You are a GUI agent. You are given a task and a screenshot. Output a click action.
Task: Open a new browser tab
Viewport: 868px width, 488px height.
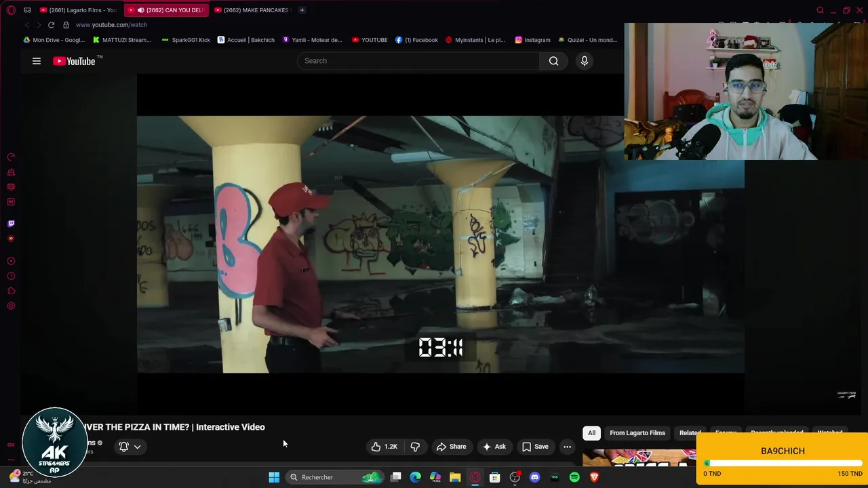pyautogui.click(x=302, y=10)
